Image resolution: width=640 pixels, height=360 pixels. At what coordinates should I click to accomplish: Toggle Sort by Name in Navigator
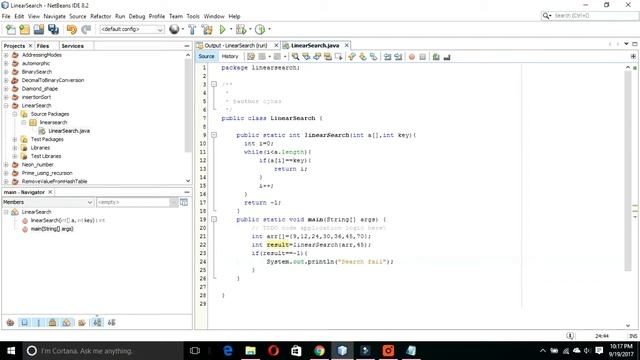click(x=97, y=322)
